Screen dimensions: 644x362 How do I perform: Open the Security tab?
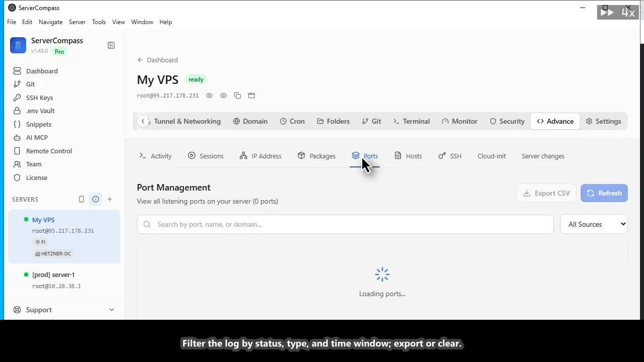coord(507,121)
